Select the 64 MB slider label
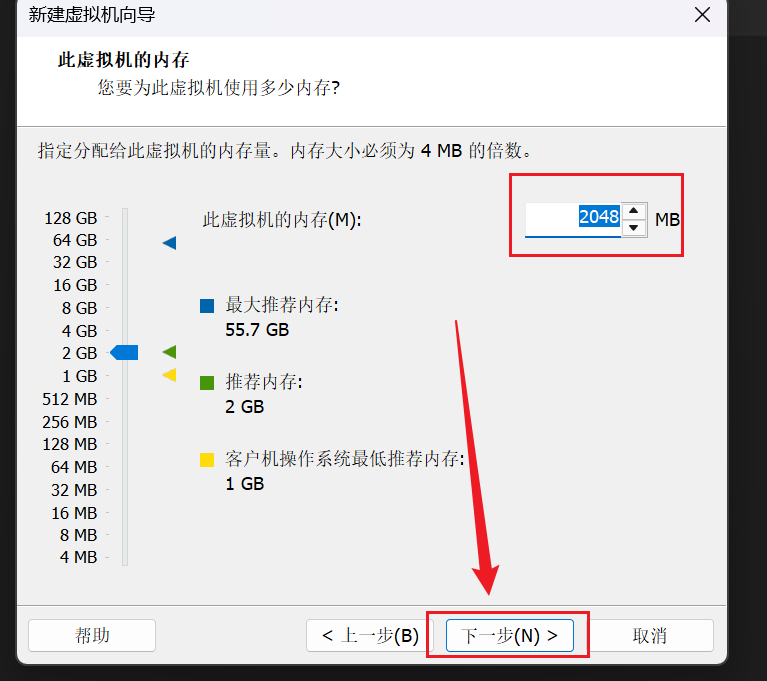 click(74, 467)
